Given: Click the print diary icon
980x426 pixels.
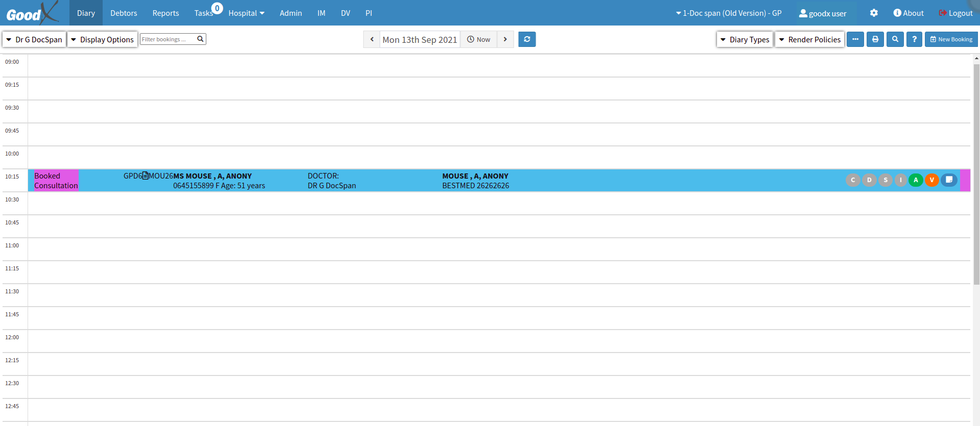Looking at the screenshot, I should 875,39.
